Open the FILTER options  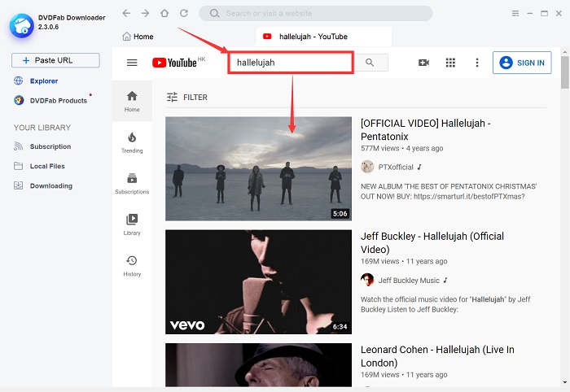(x=186, y=98)
